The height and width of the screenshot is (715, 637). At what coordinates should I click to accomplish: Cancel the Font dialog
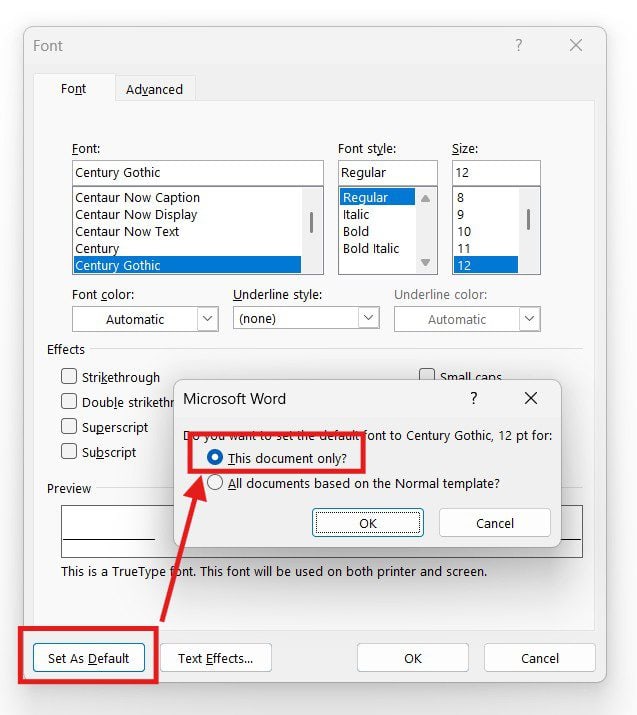point(540,658)
